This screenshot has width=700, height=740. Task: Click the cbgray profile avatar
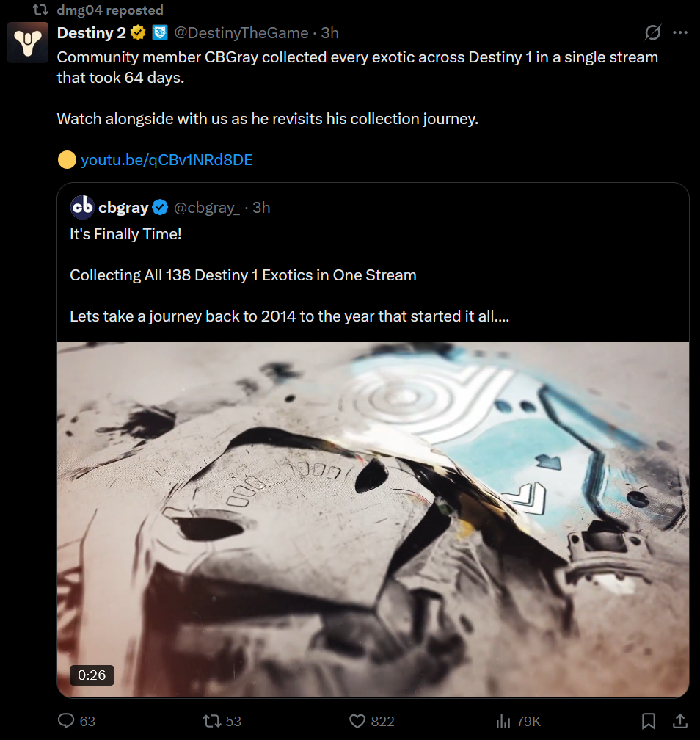82,207
